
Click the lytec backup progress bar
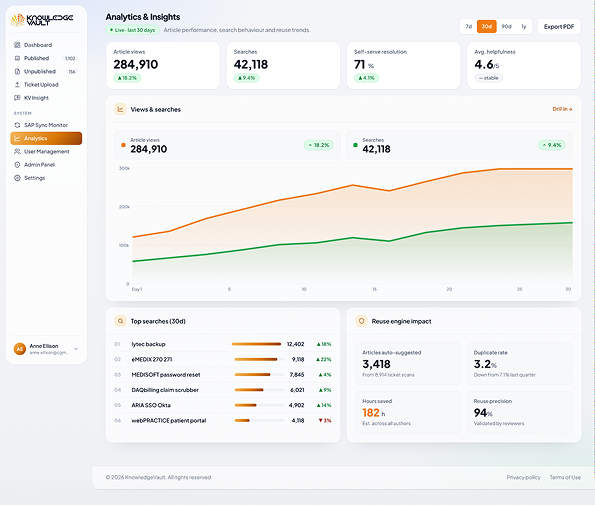(256, 344)
